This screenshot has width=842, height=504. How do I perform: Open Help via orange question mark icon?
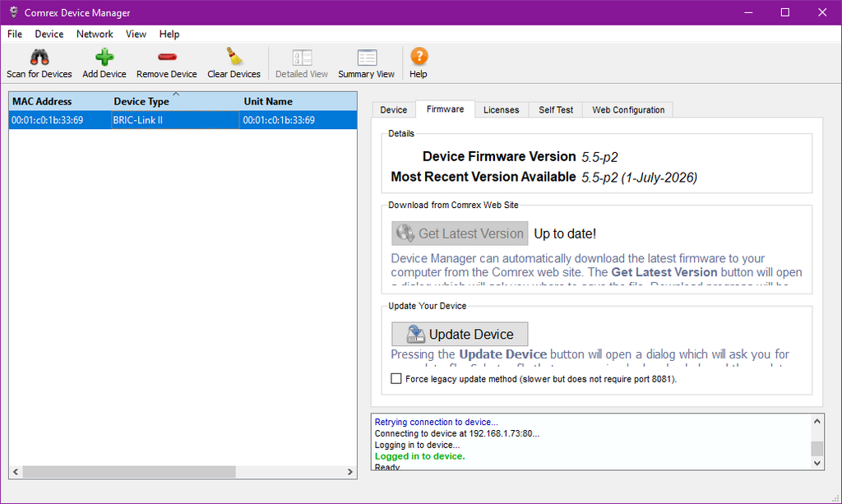(419, 57)
